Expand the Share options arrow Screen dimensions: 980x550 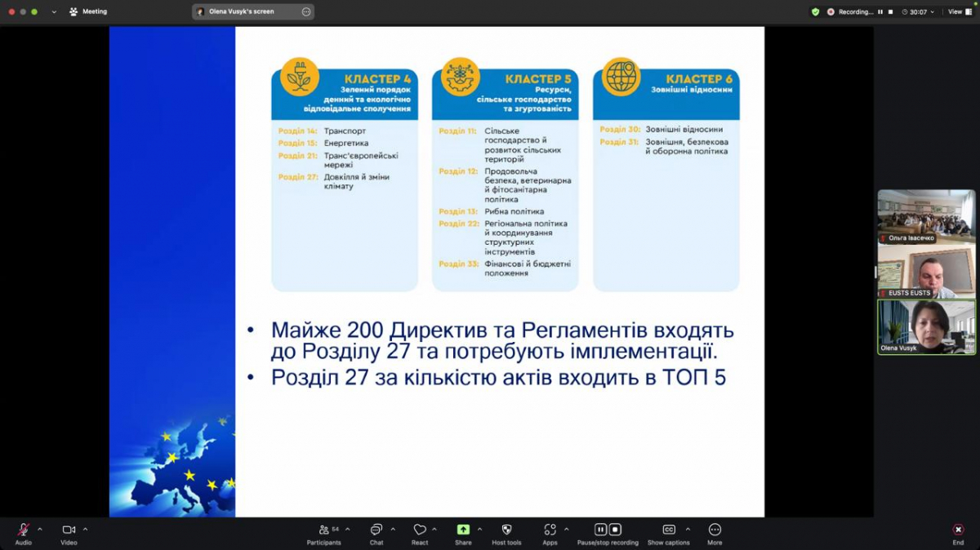pos(479,529)
